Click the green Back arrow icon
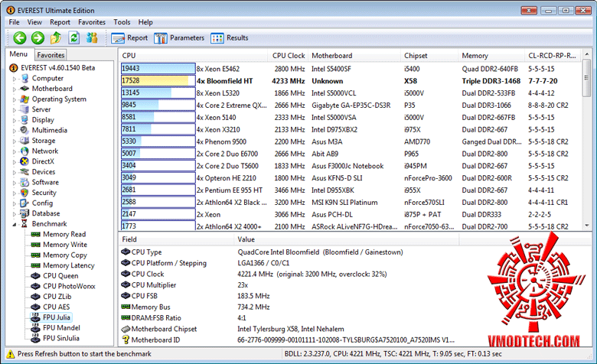597x364 pixels. (20, 38)
